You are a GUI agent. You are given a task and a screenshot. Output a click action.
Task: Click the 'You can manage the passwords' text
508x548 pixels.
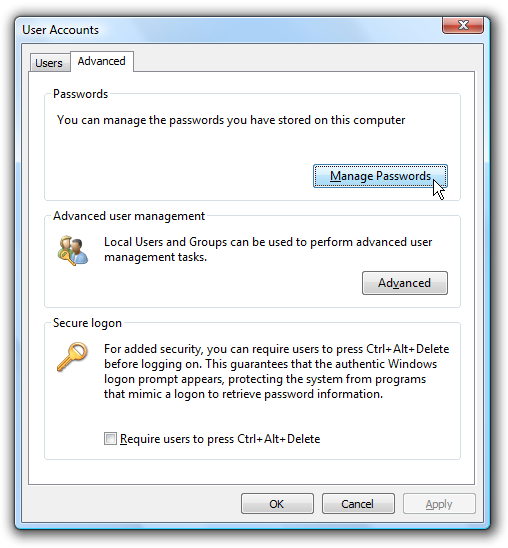pos(231,120)
